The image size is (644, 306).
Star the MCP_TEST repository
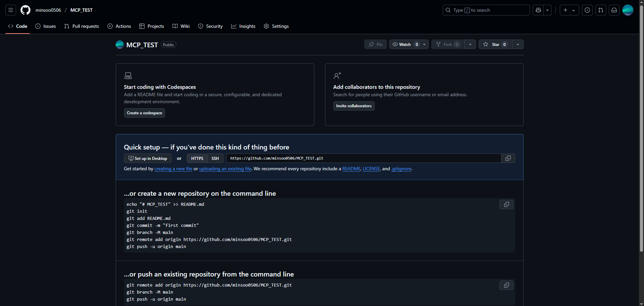[495, 44]
